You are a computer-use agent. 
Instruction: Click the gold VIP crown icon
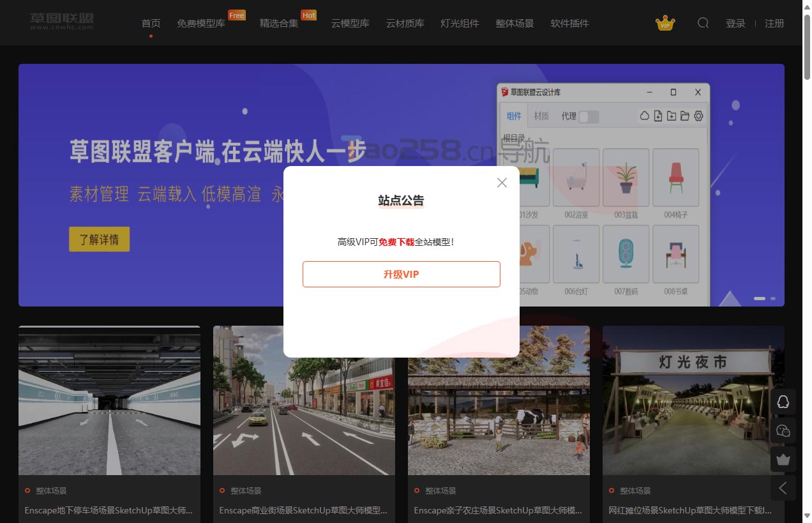pyautogui.click(x=665, y=24)
